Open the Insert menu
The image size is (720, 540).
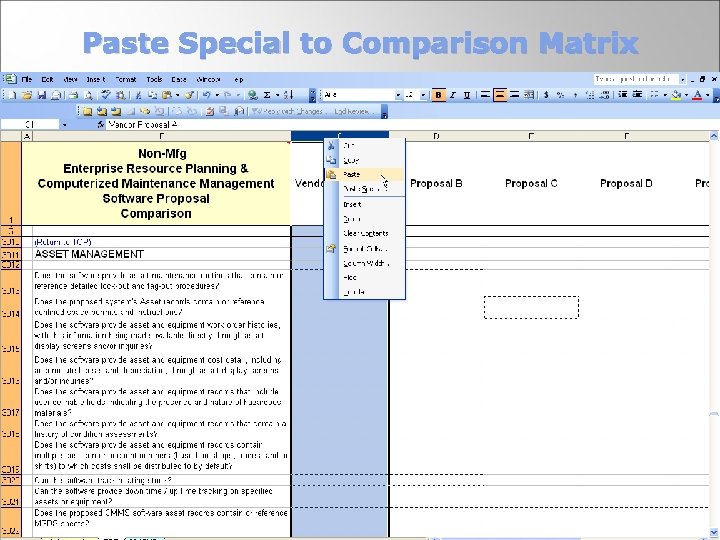(96, 79)
